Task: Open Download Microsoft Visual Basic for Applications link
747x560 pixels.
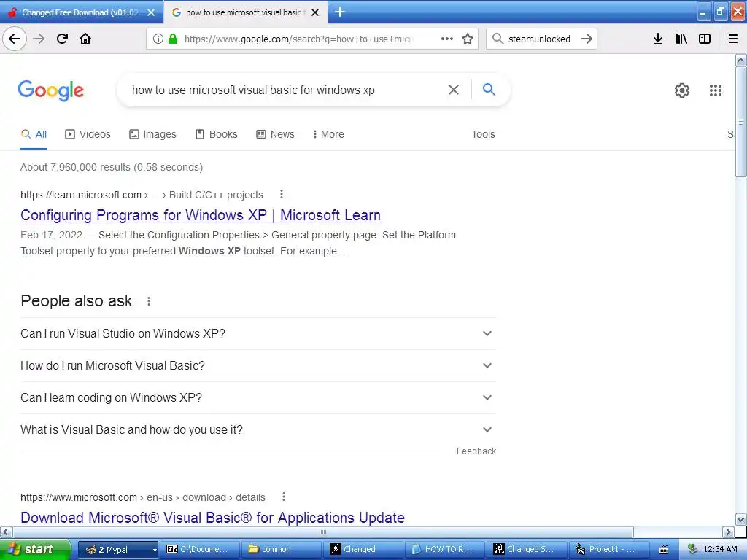Action: 212,517
